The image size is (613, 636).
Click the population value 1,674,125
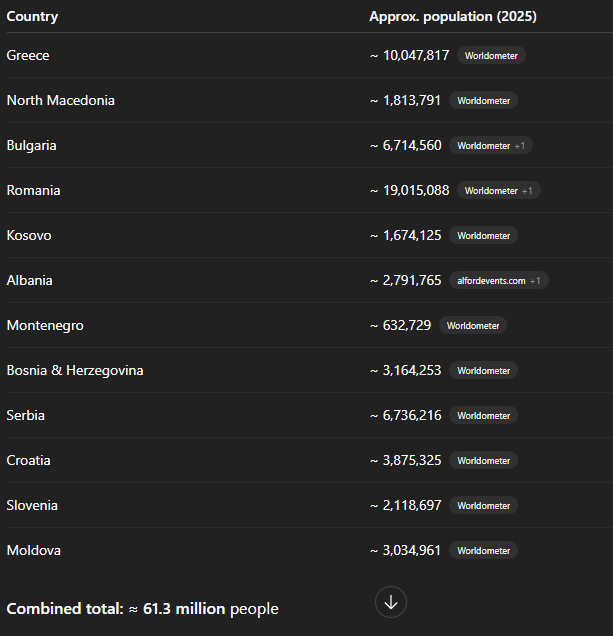pyautogui.click(x=412, y=236)
